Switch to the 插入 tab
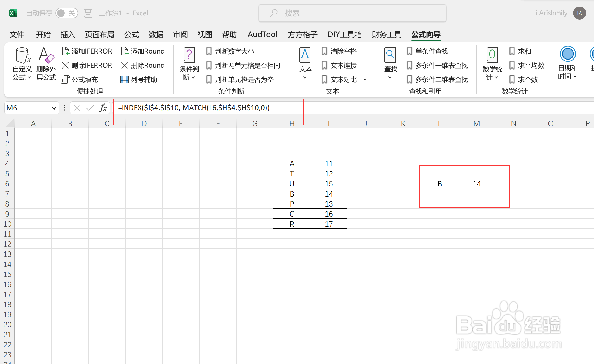The width and height of the screenshot is (594, 364). [x=68, y=35]
